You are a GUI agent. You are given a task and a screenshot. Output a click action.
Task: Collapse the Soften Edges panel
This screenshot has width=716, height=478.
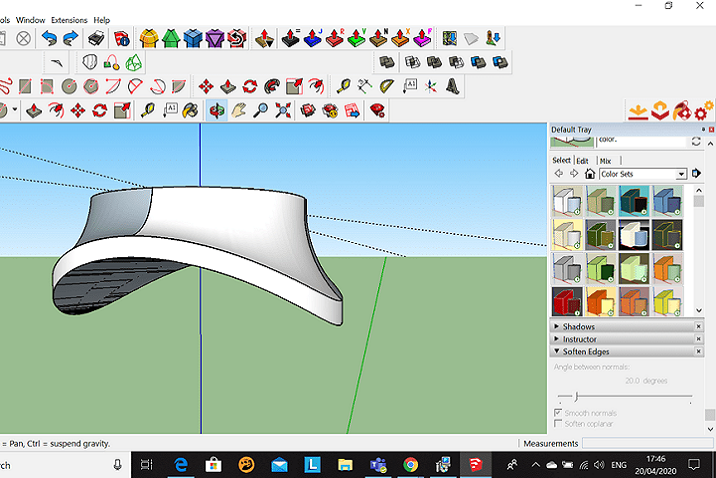coord(585,352)
